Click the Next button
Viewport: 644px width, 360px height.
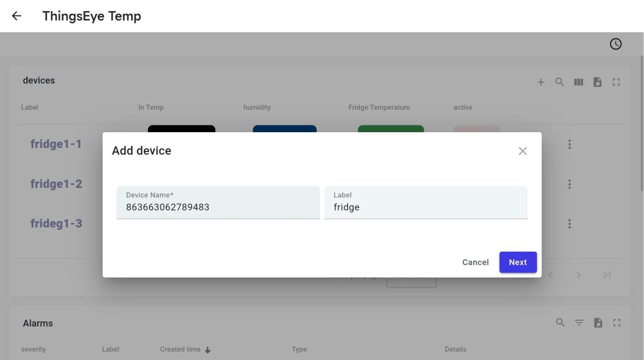pos(517,262)
